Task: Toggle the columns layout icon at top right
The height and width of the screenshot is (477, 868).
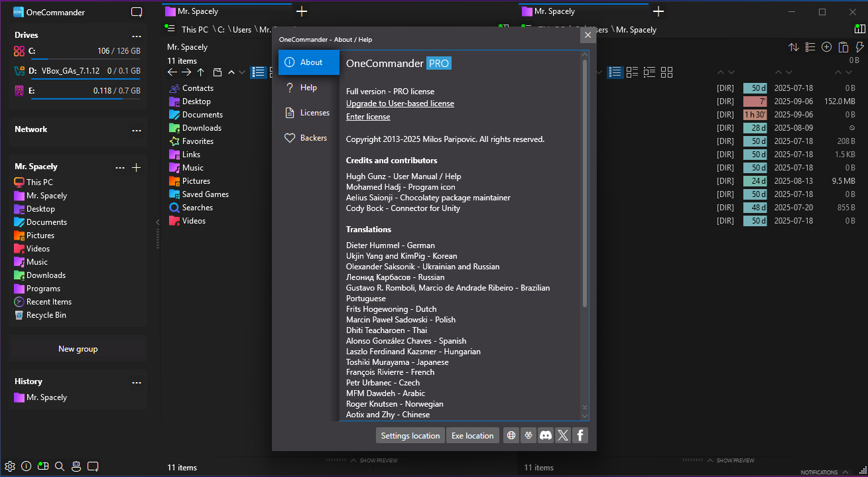Action: point(860,29)
